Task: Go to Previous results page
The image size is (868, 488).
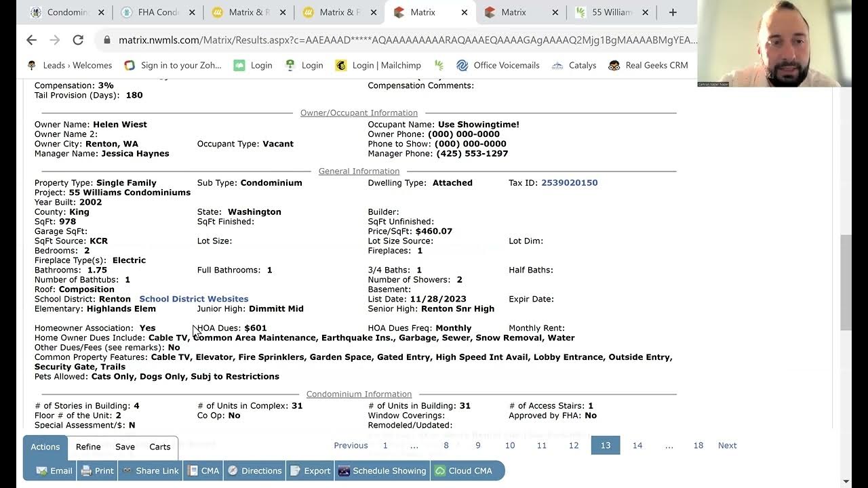Action: [x=351, y=445]
